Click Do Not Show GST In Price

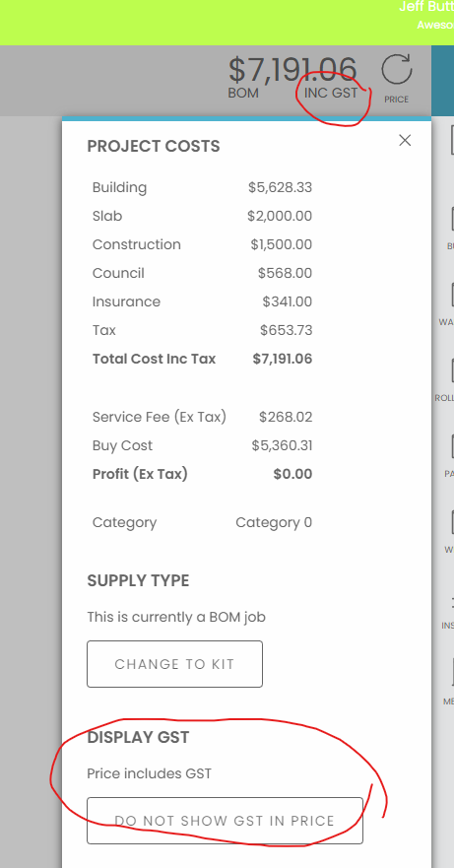(225, 821)
